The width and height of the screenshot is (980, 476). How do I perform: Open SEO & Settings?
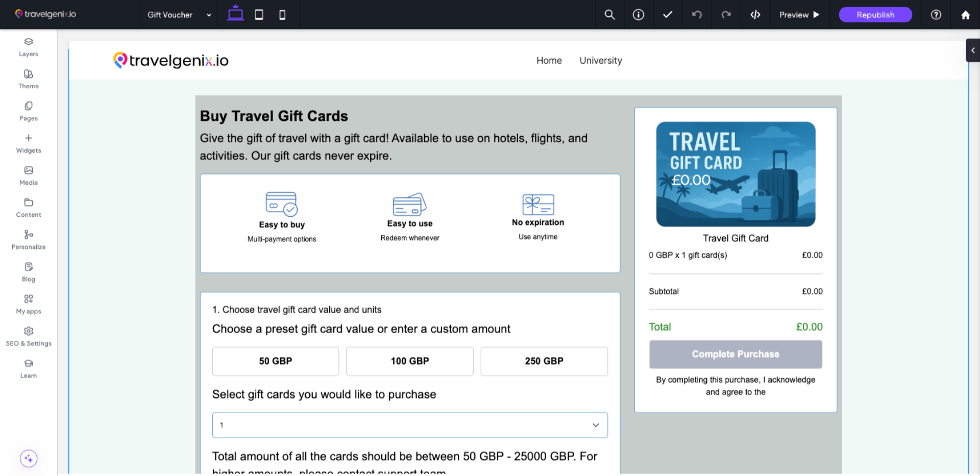(x=29, y=336)
